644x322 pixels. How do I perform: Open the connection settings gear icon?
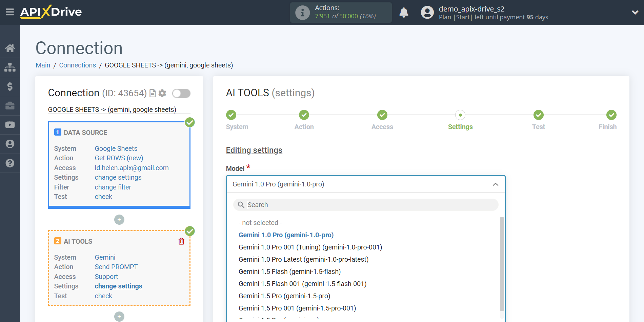click(162, 93)
